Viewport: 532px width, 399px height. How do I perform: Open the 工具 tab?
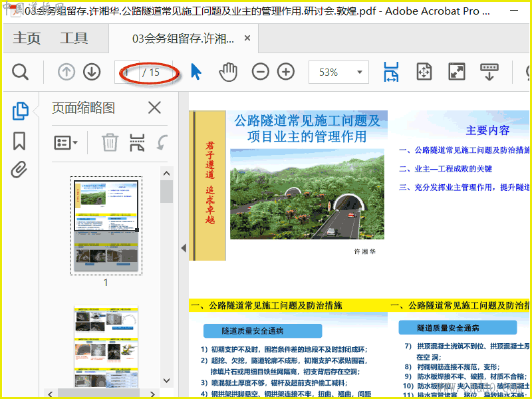pyautogui.click(x=74, y=39)
